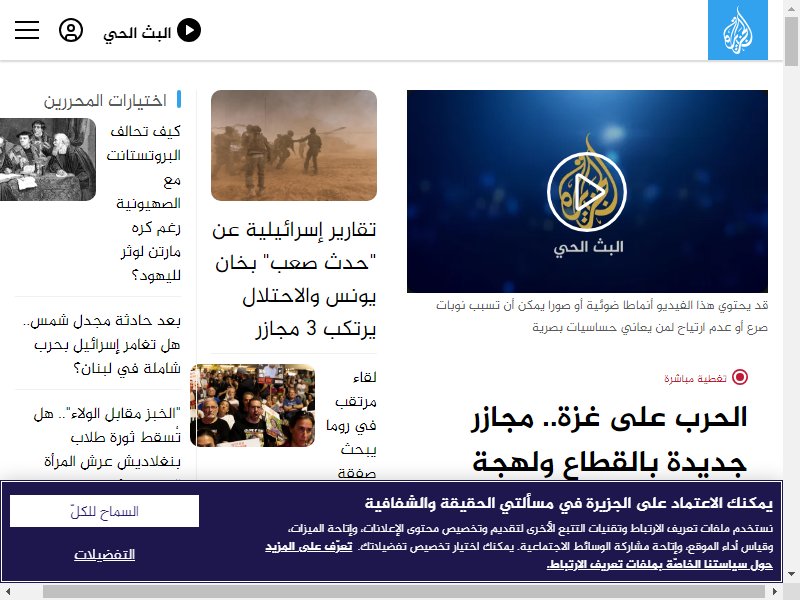Screen dimensions: 800x600
Task: Open the user account profile icon
Action: [71, 30]
